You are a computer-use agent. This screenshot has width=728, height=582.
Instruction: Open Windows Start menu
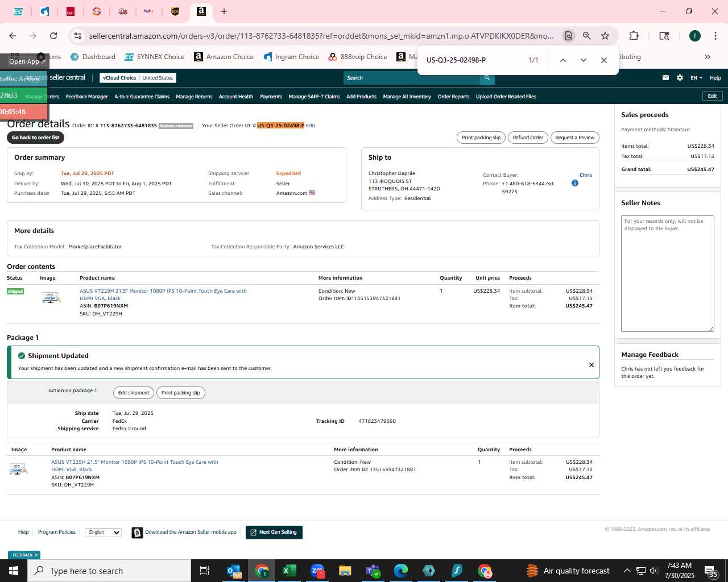coord(14,571)
